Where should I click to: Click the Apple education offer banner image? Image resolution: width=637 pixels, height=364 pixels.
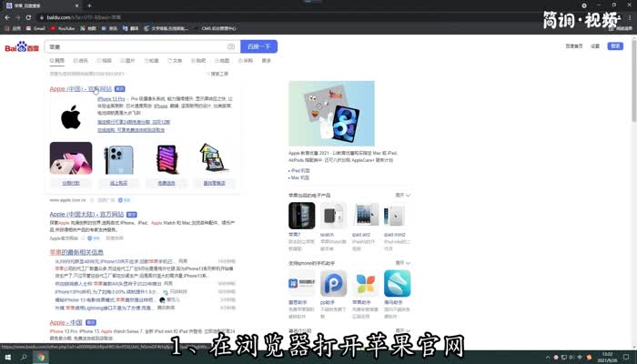(x=331, y=114)
